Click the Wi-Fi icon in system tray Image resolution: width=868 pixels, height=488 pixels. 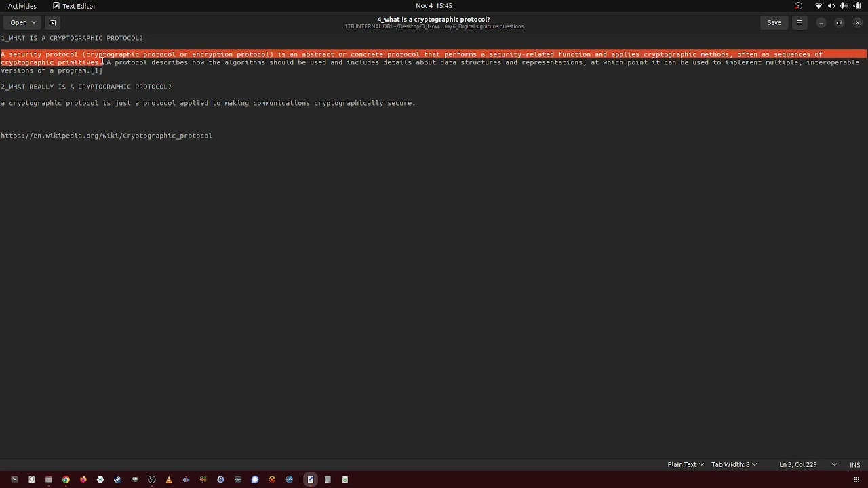tap(818, 6)
